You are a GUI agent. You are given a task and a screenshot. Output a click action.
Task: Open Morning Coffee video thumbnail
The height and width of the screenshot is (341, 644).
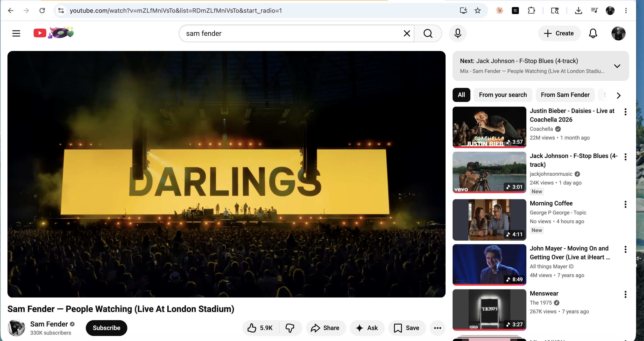pyautogui.click(x=489, y=220)
